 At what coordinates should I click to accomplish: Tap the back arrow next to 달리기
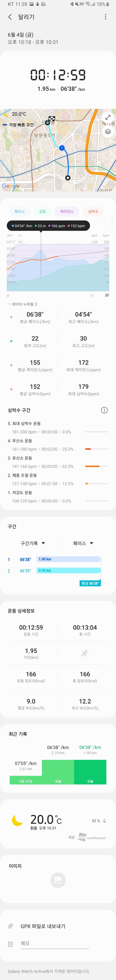[x=10, y=17]
